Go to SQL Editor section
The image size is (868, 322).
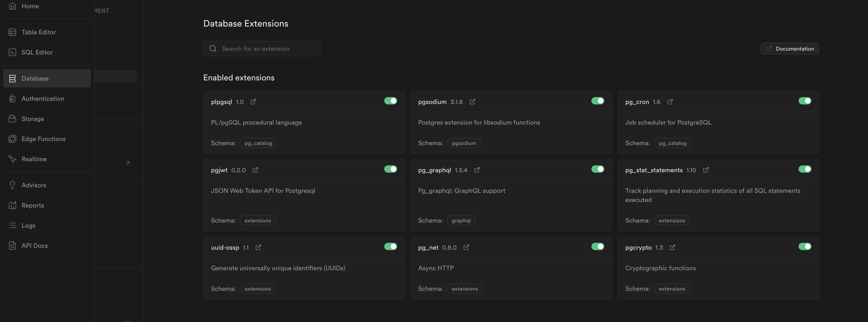coord(37,52)
